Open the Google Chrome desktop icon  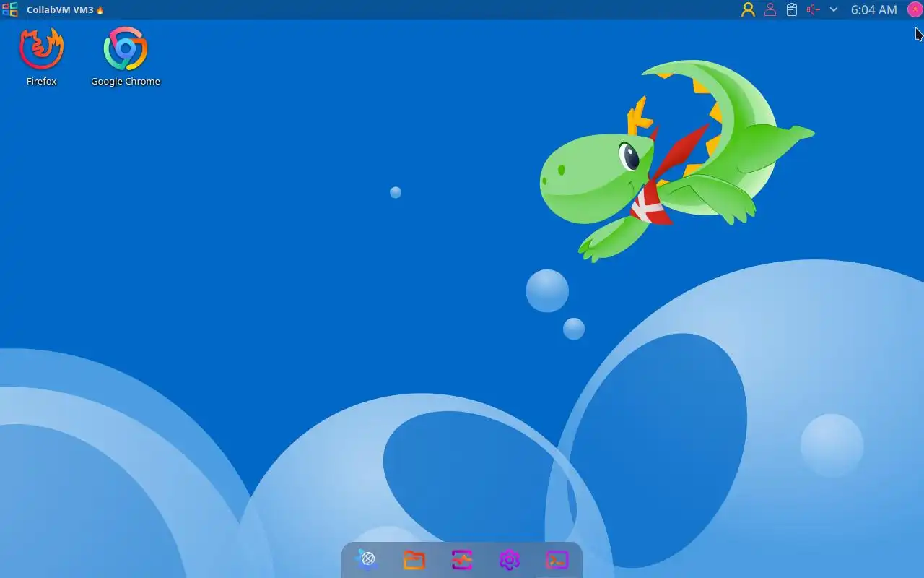(126, 56)
